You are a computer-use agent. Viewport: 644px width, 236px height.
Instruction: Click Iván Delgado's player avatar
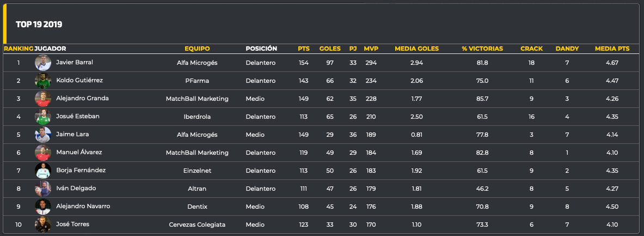point(43,189)
